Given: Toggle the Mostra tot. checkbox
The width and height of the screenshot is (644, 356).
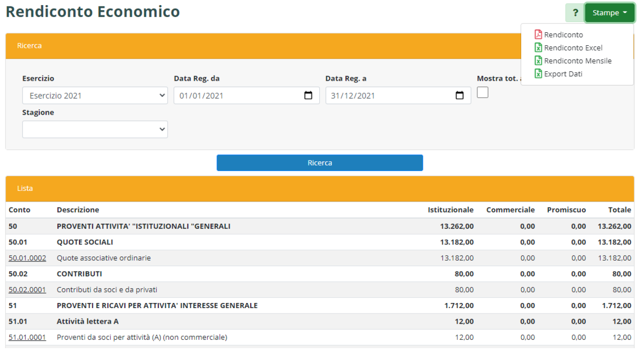Looking at the screenshot, I should (482, 93).
